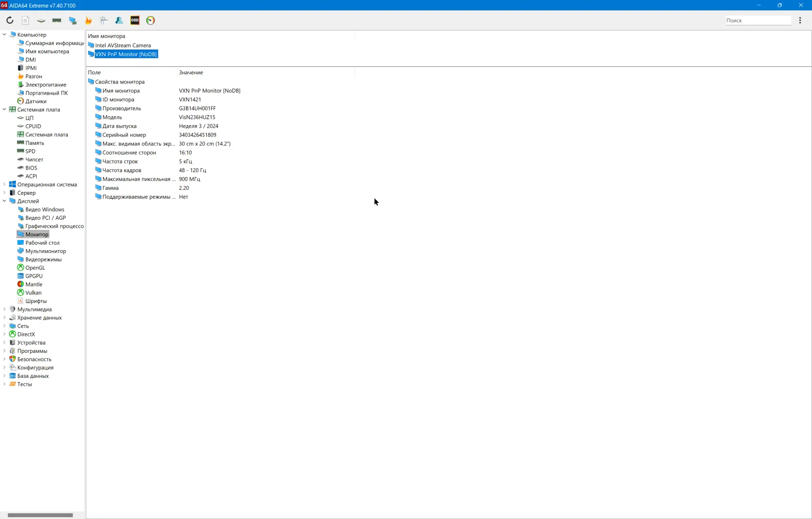Expand the Мультимедиа tree node
This screenshot has height=519, width=812.
click(x=4, y=309)
